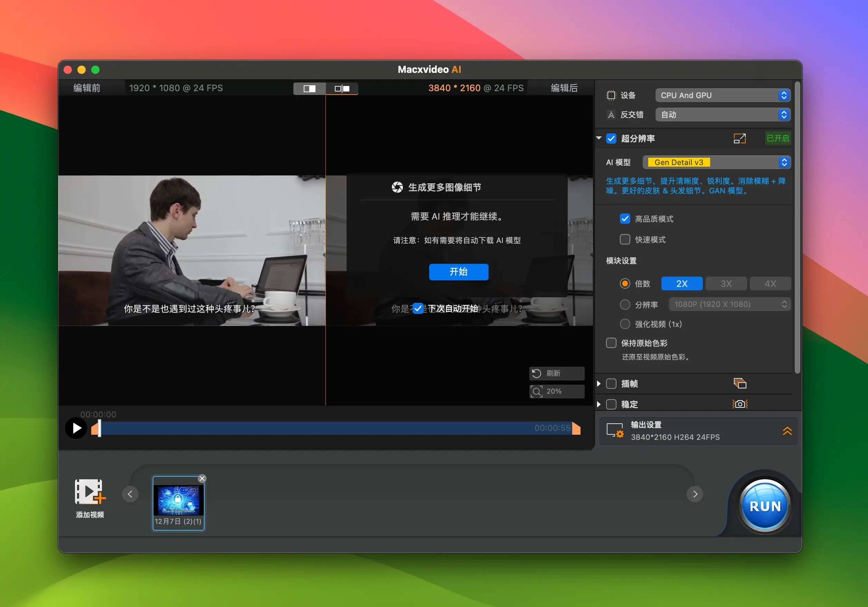Enable 快速模式 checkbox
Screen dimensions: 868x607
point(625,240)
